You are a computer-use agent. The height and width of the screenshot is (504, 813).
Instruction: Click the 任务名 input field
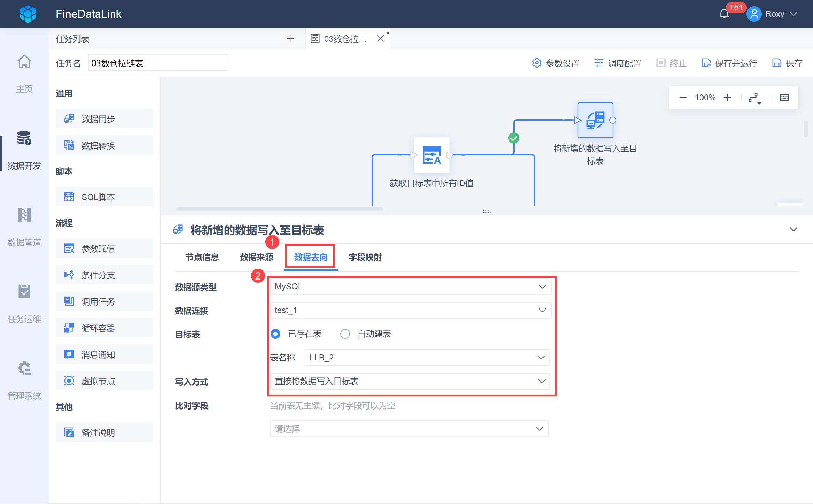click(157, 63)
